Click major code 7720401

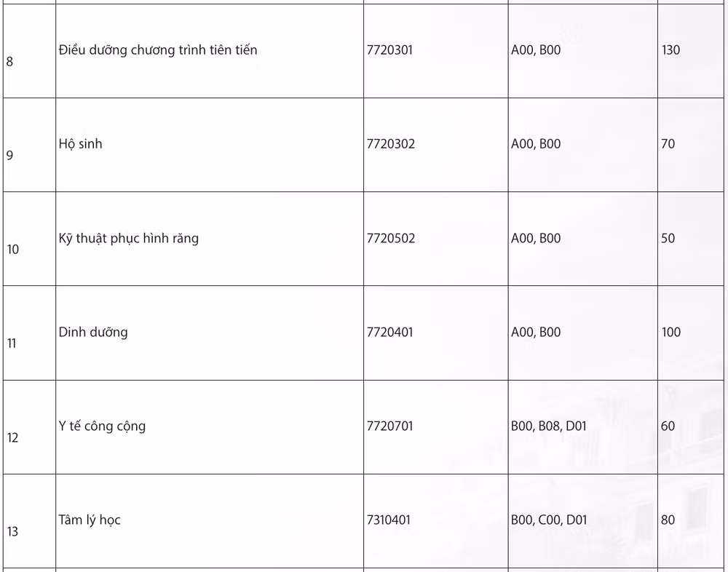pos(389,333)
